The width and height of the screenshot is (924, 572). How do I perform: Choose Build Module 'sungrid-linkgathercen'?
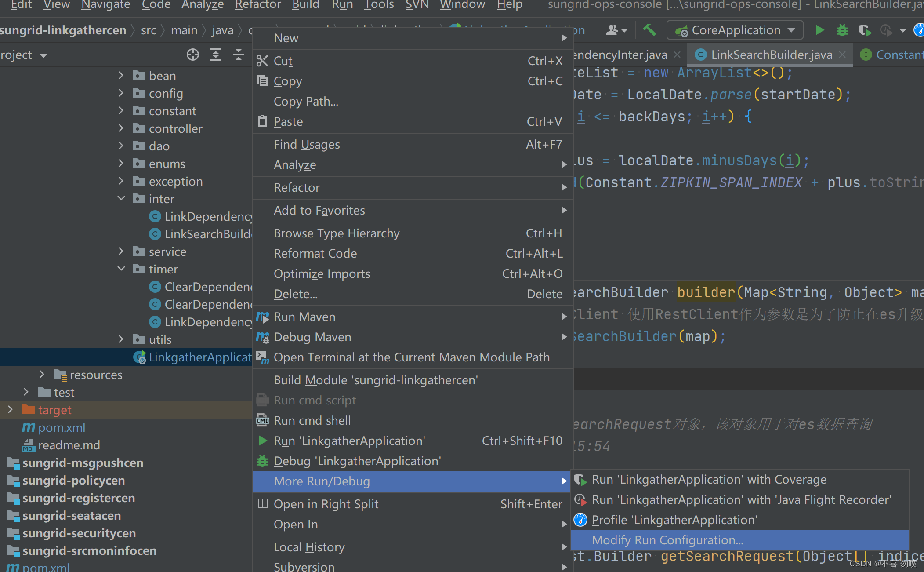click(413, 380)
